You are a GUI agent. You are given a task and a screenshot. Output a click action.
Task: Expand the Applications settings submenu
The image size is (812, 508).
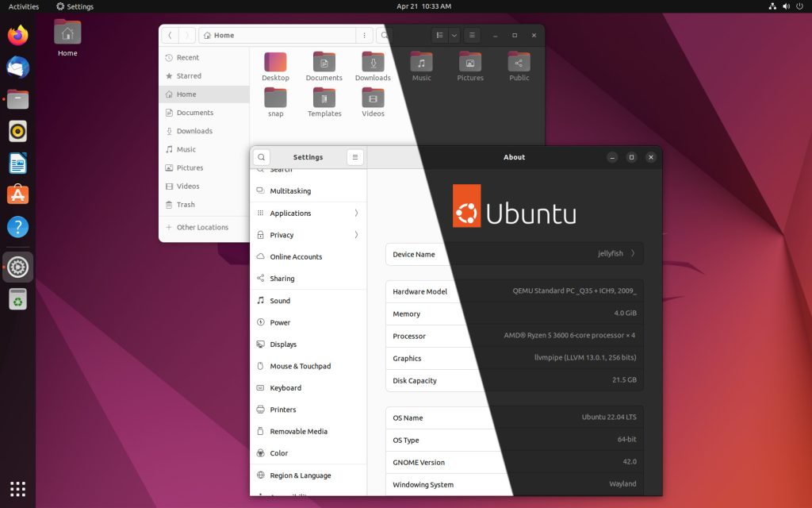(308, 213)
